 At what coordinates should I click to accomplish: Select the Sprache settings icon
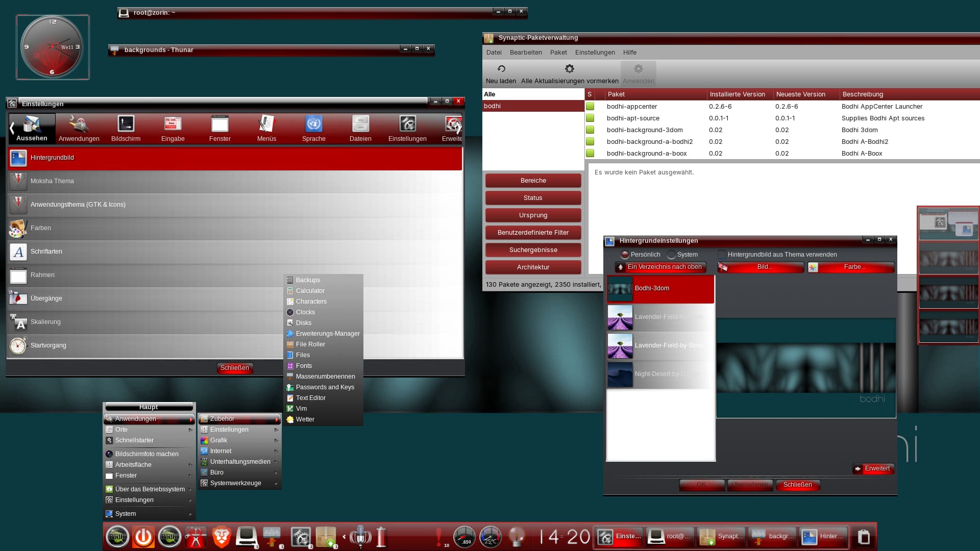click(313, 124)
